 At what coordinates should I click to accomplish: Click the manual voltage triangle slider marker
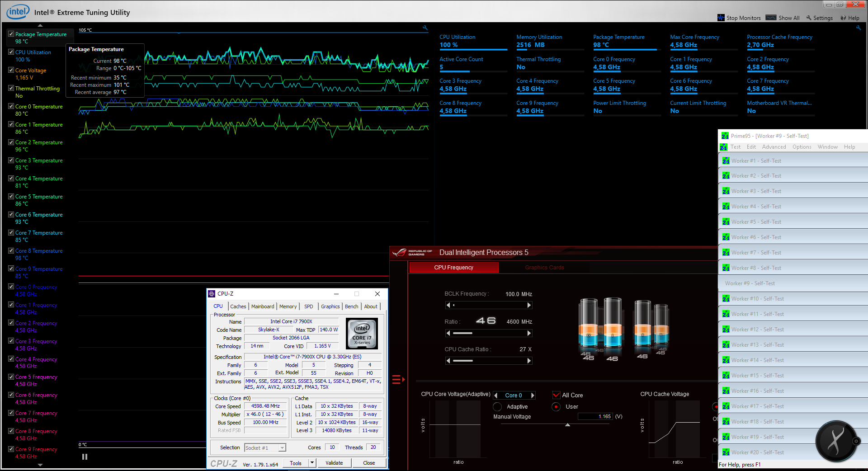[x=567, y=425]
